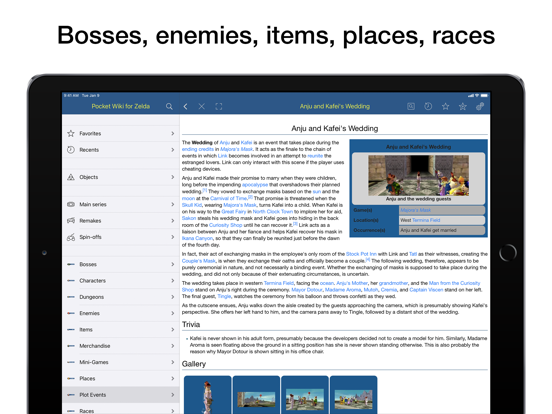Close the article with the X icon
This screenshot has height=414, width=552.
201,106
